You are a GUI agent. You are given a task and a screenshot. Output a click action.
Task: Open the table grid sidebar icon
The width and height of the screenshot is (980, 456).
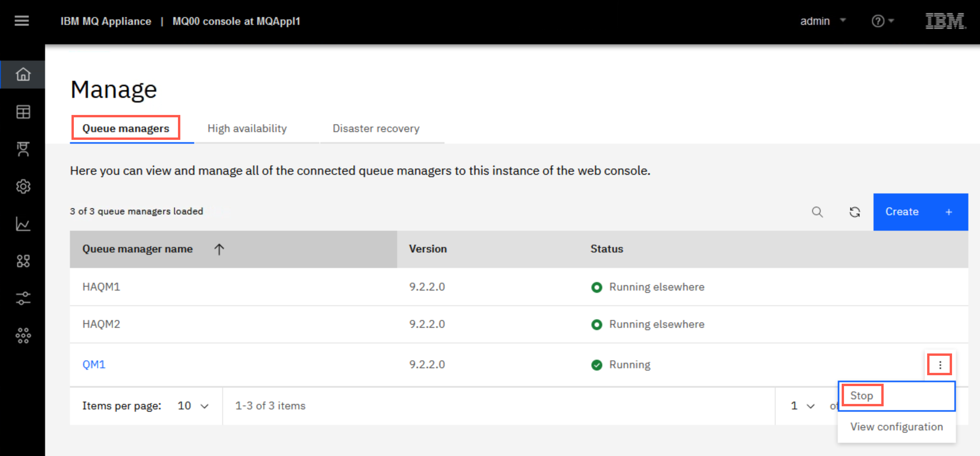tap(23, 112)
